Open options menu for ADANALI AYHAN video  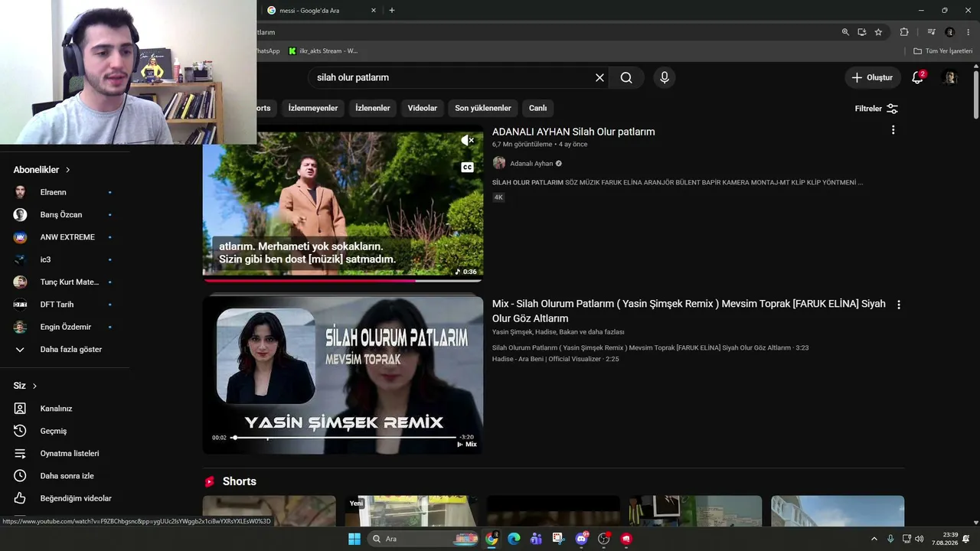pos(893,131)
